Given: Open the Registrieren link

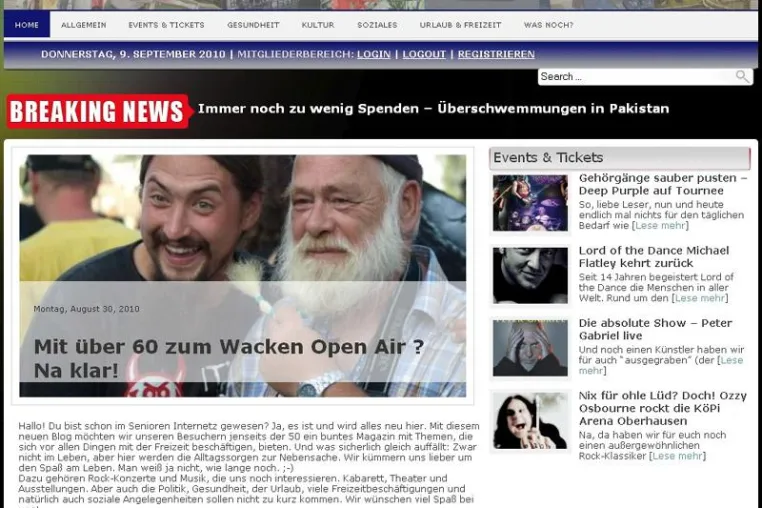Looking at the screenshot, I should tap(496, 54).
